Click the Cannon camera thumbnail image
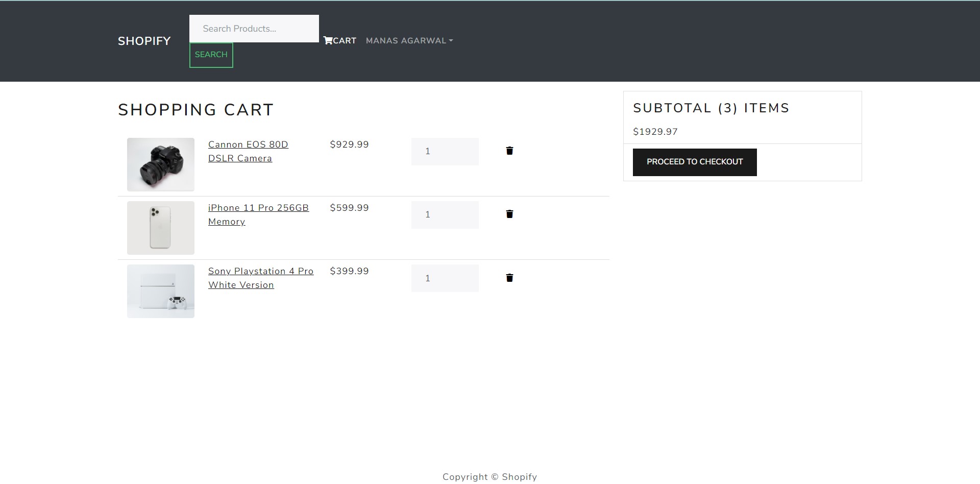Viewport: 980px width, 484px height. (x=160, y=164)
